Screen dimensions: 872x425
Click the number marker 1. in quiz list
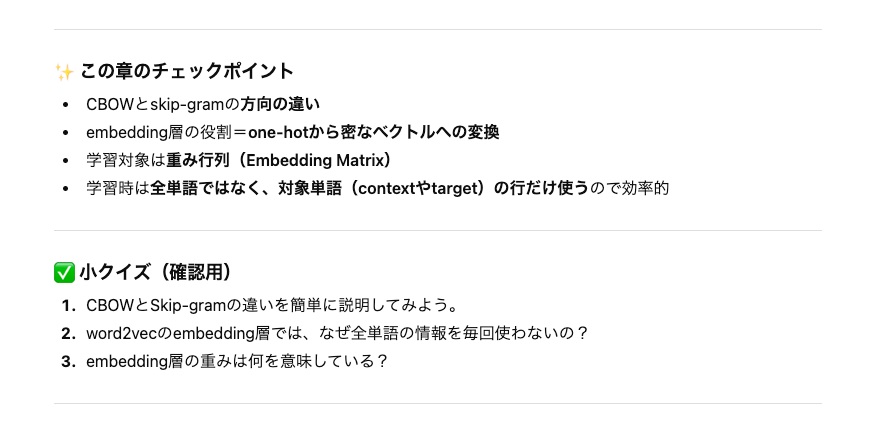[68, 305]
